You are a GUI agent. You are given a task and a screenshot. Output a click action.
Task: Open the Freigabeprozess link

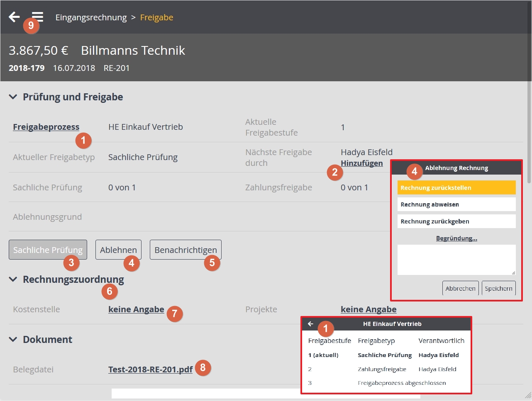pyautogui.click(x=46, y=127)
